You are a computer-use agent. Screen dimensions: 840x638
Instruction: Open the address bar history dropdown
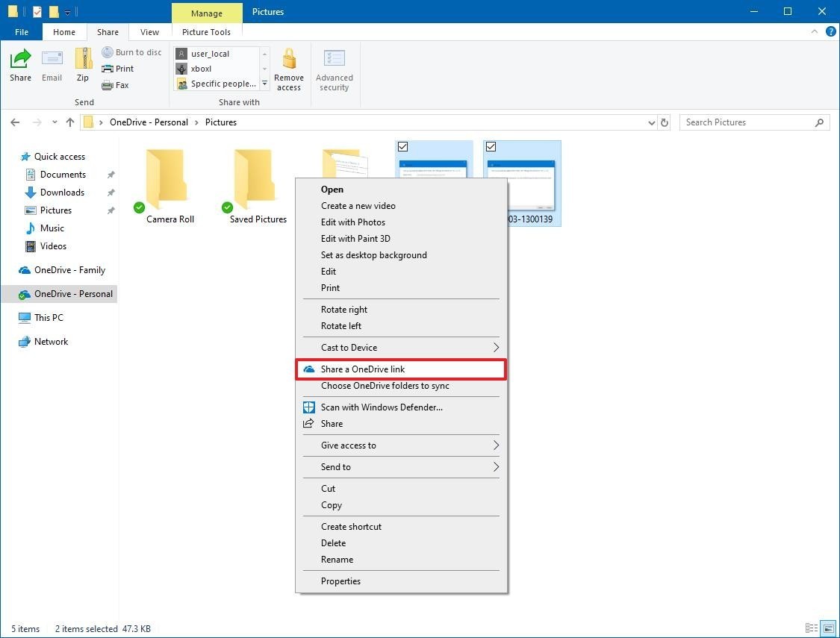(651, 122)
